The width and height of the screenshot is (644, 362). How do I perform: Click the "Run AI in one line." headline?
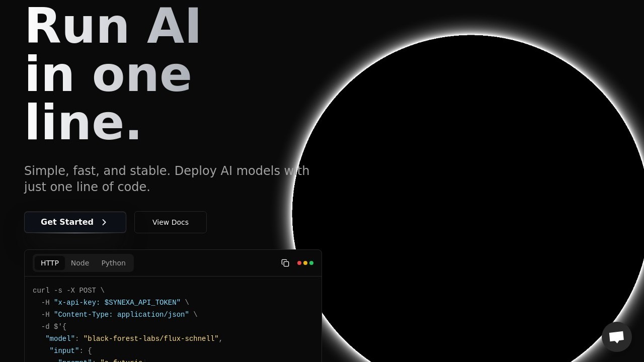[113, 74]
